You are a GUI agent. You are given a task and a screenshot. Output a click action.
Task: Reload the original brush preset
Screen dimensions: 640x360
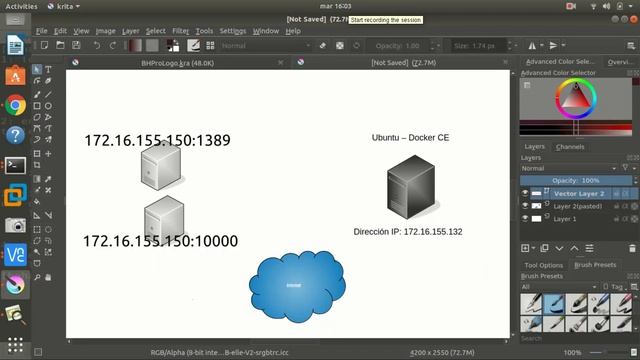click(x=356, y=45)
